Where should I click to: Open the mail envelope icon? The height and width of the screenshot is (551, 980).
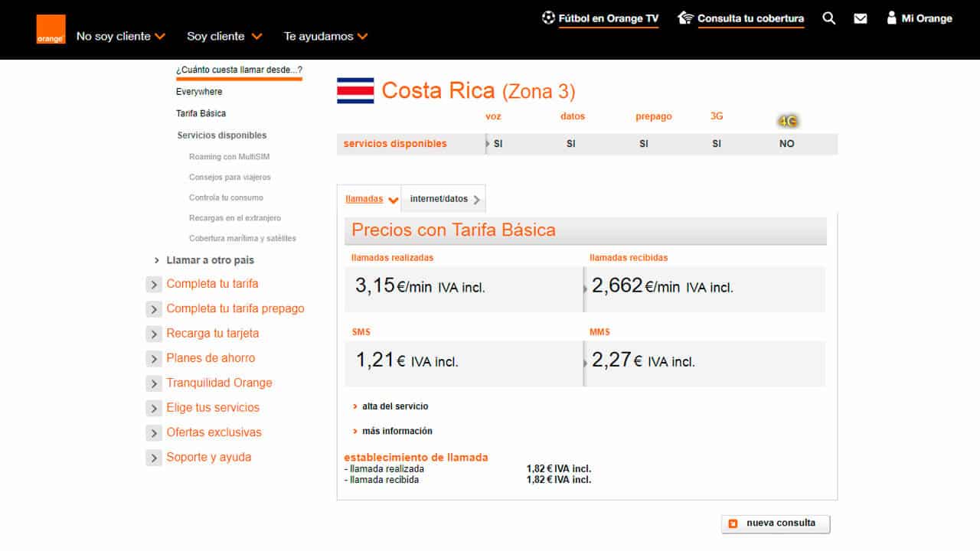pos(861,18)
